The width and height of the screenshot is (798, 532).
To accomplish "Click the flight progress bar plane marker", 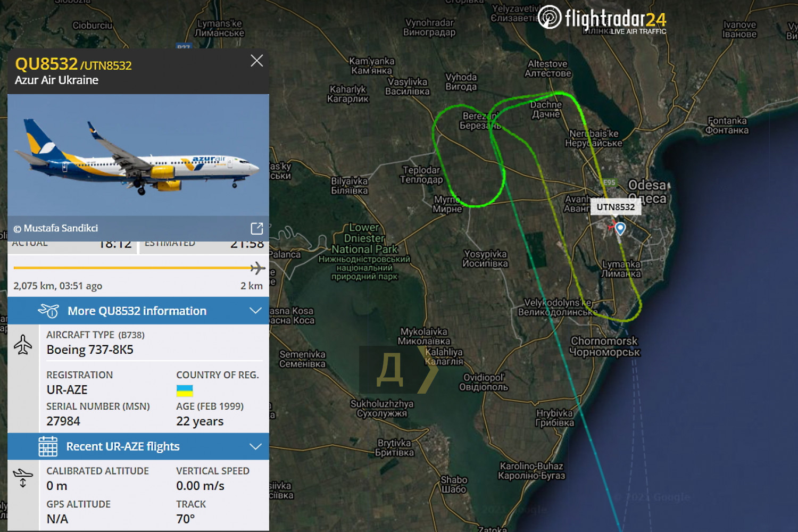I will pyautogui.click(x=257, y=268).
